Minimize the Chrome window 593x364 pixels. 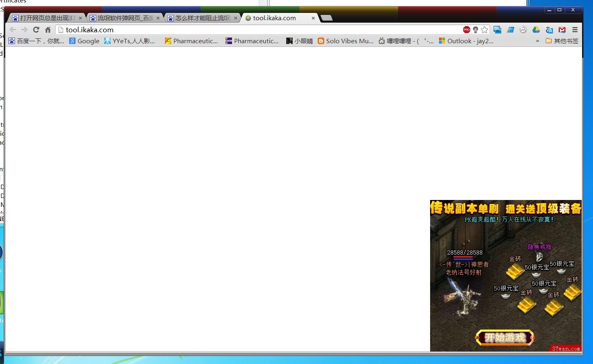coord(549,10)
